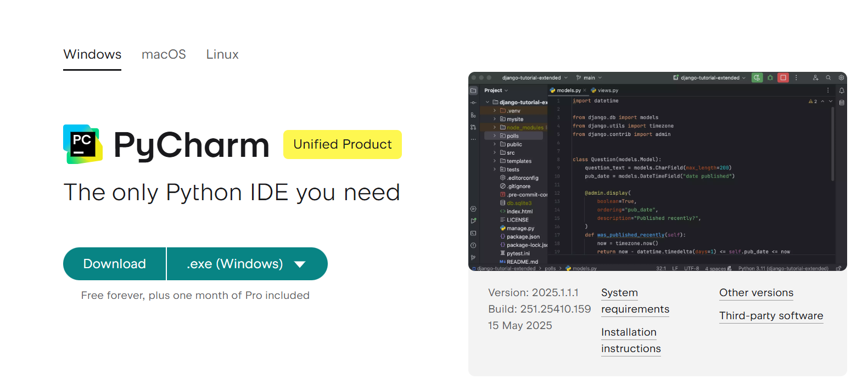
Task: Click the UTF-8 encoding in status bar
Action: tap(691, 268)
